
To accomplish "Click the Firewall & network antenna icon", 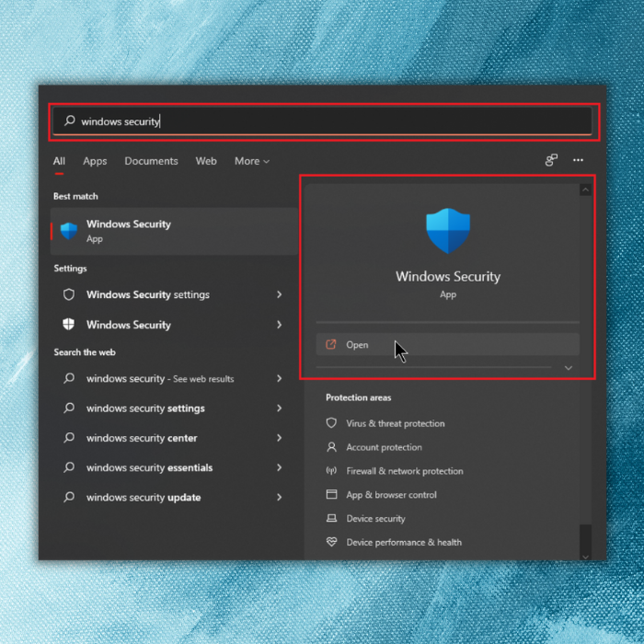I will (x=331, y=471).
